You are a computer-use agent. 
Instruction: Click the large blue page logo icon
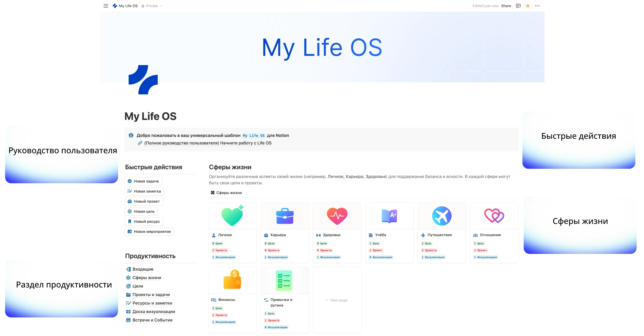pos(143,80)
